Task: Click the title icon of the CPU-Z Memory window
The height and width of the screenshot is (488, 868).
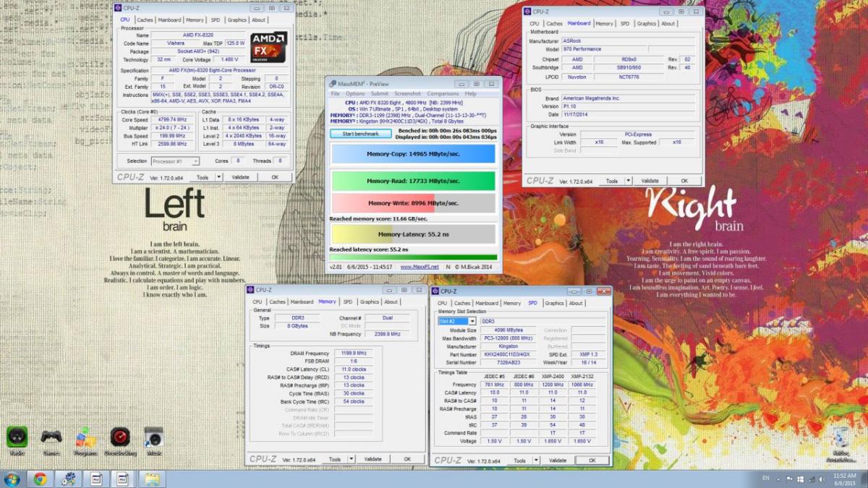Action: click(x=251, y=290)
